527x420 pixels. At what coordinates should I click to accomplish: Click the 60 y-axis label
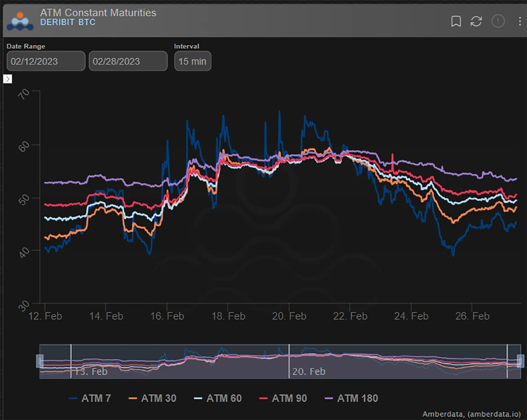click(x=24, y=146)
